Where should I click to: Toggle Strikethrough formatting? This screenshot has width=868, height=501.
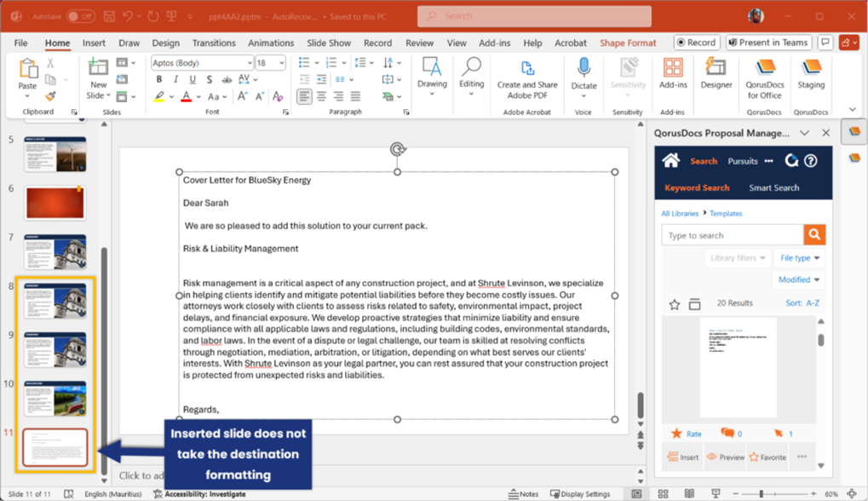coord(226,80)
